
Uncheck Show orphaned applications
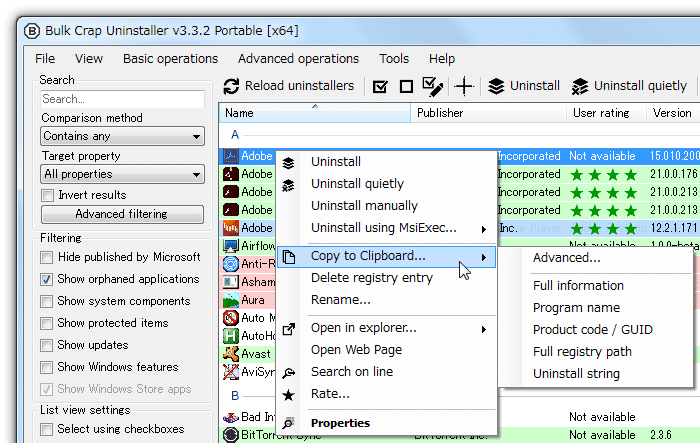pyautogui.click(x=46, y=280)
